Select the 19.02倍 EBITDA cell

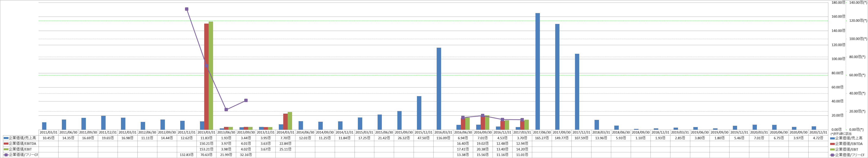[x=483, y=144]
